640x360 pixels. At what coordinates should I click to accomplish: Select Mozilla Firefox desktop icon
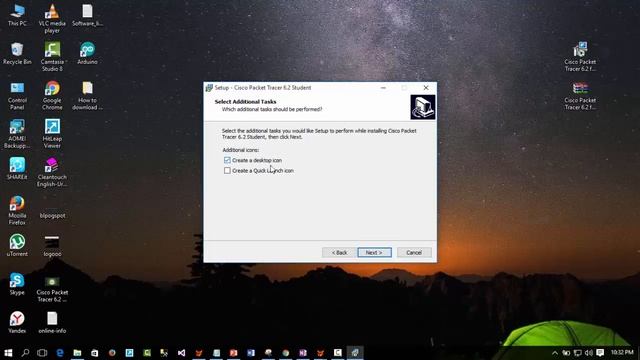tap(17, 211)
